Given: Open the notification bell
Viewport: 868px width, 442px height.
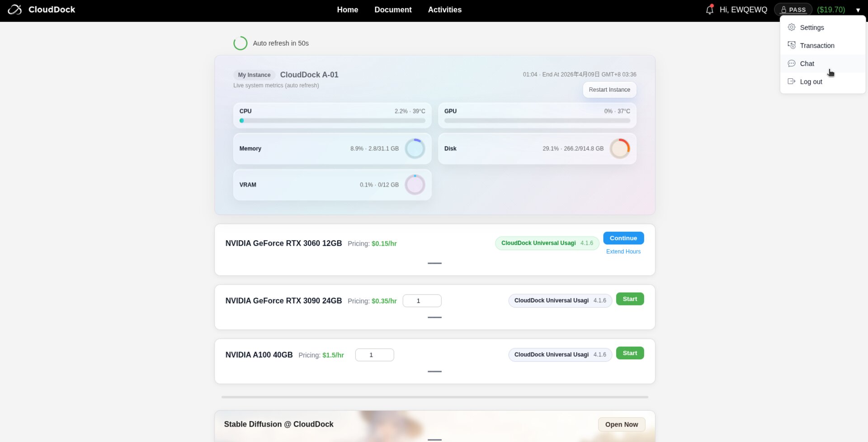Looking at the screenshot, I should 709,10.
